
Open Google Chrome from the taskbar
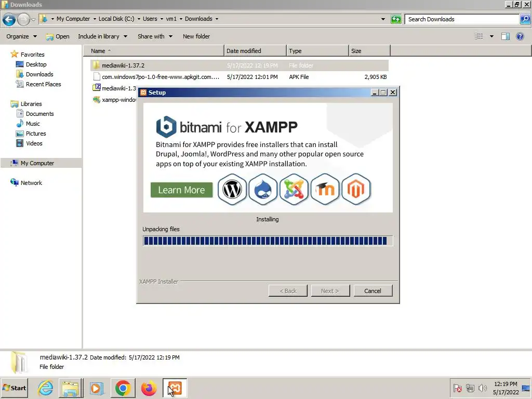point(123,388)
